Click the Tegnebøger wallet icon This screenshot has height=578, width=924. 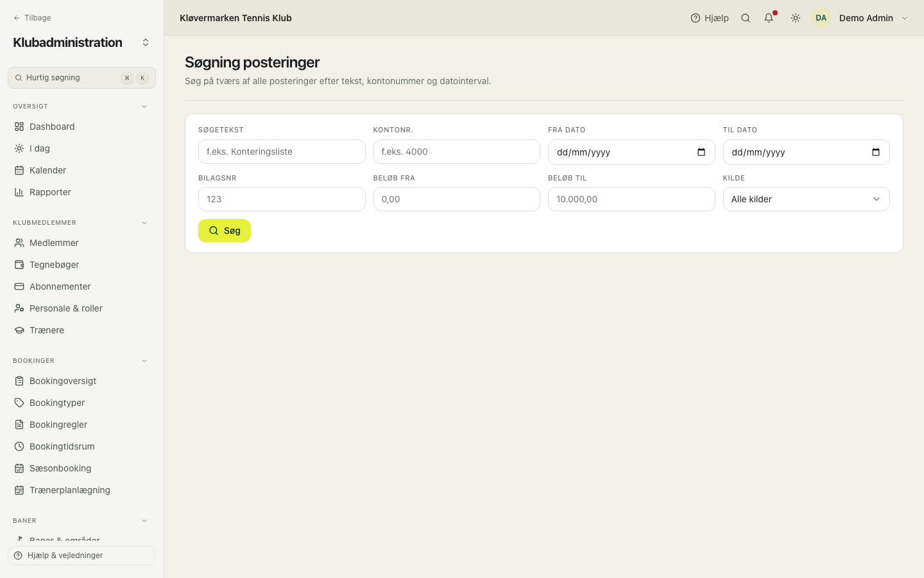click(19, 265)
